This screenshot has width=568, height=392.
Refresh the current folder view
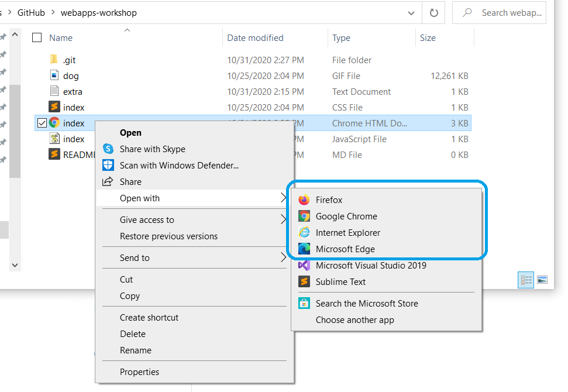point(433,13)
